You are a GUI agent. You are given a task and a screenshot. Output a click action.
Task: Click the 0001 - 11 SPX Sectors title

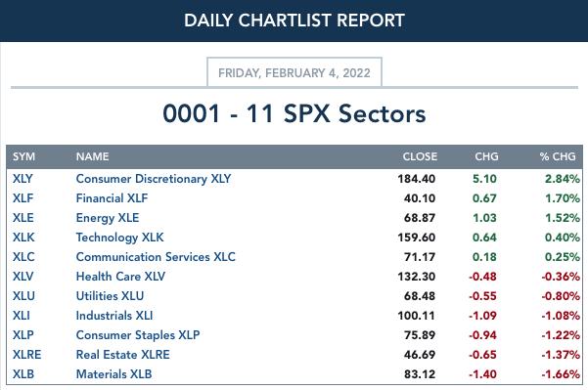tap(294, 113)
